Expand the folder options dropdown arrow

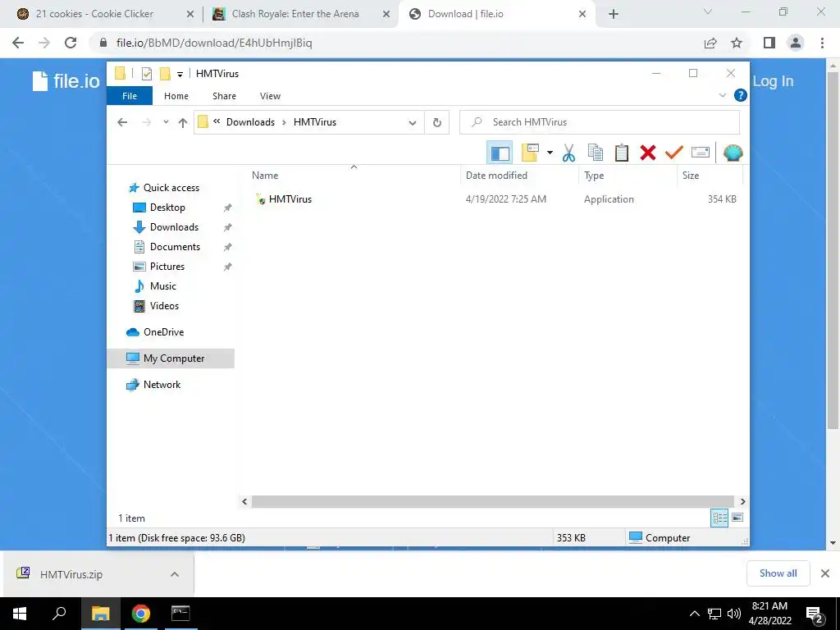pos(550,153)
